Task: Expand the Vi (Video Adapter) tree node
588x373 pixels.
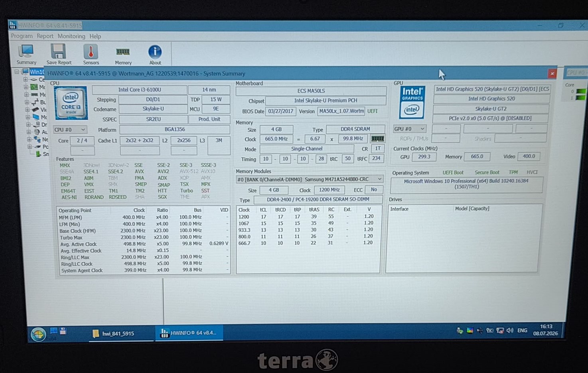Action: tap(28, 110)
